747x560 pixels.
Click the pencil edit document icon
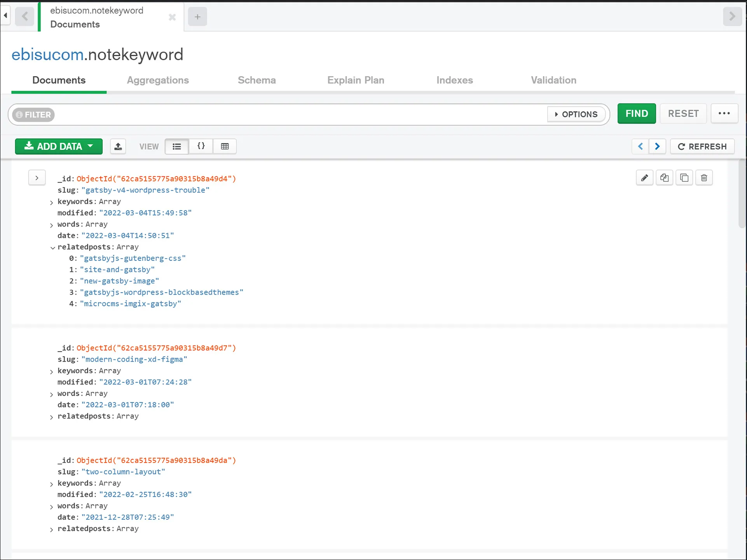point(644,178)
